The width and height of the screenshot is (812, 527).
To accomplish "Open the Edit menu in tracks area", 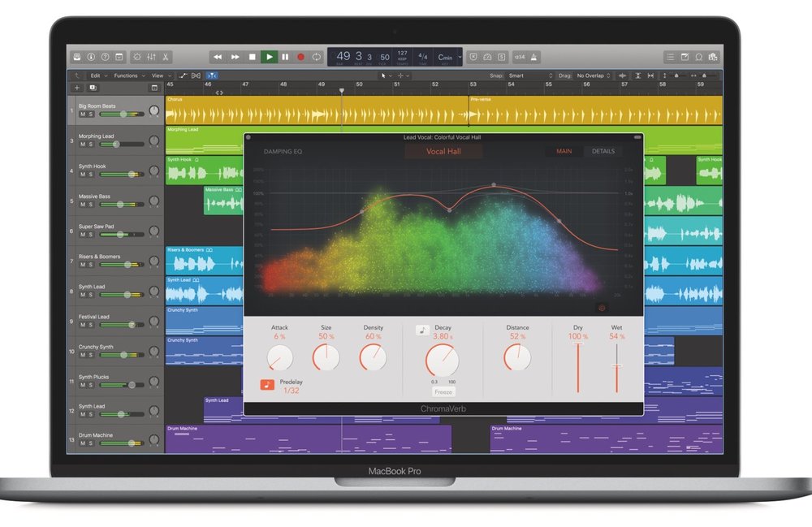I will (x=99, y=76).
